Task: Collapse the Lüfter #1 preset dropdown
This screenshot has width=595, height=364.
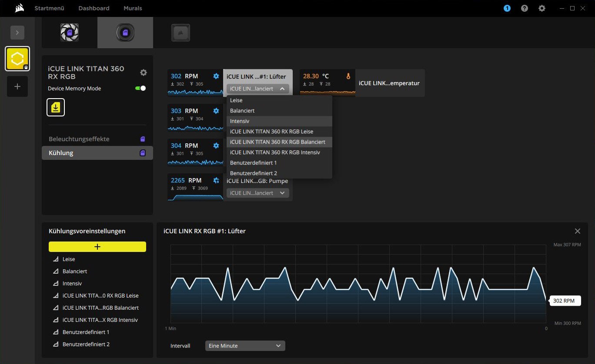Action: click(258, 89)
